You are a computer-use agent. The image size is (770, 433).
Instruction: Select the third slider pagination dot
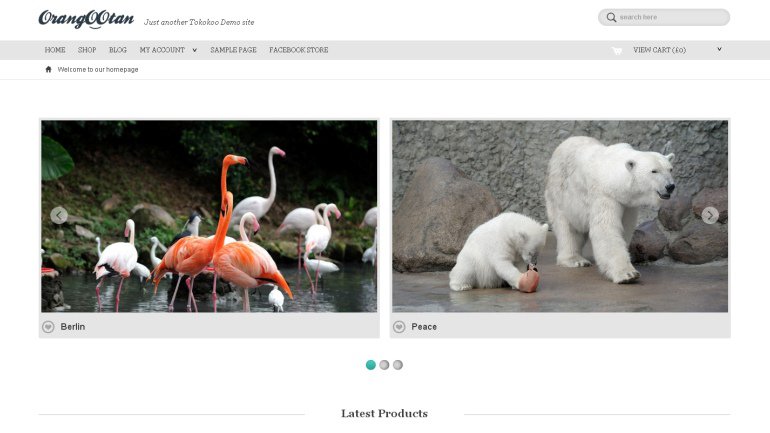tap(398, 365)
